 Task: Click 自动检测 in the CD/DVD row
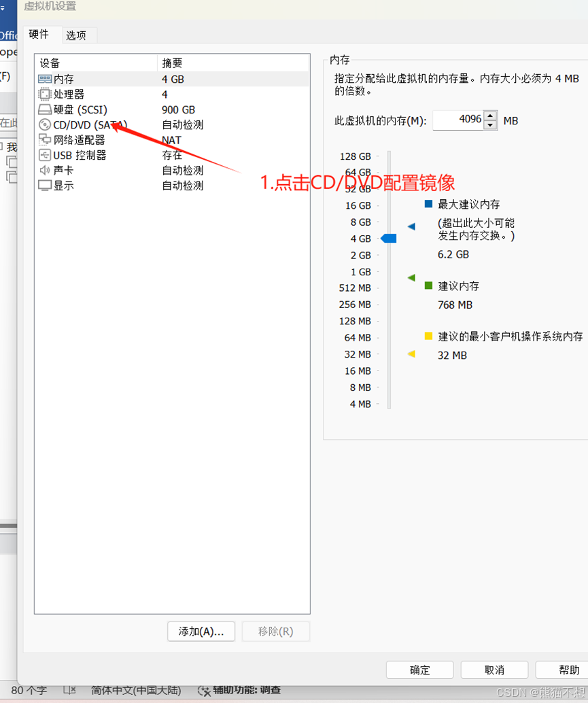(182, 124)
